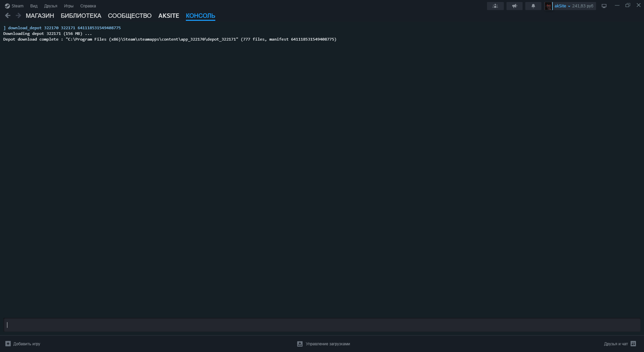
Task: Open the Друзья menu
Action: tap(51, 6)
